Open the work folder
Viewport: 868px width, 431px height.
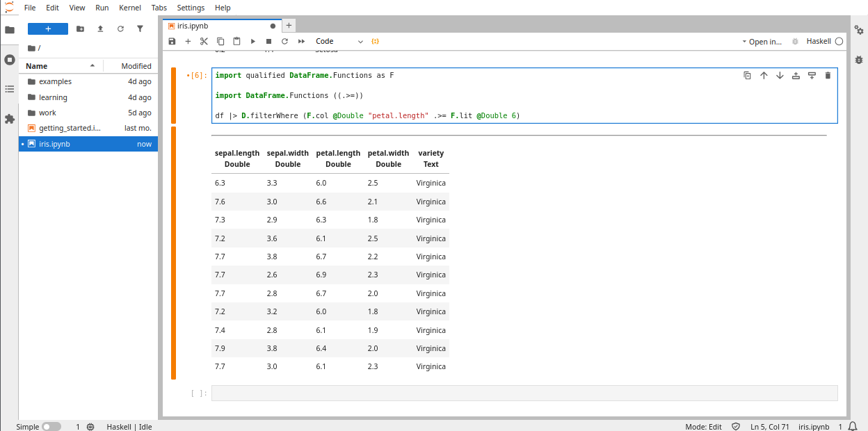point(88,113)
